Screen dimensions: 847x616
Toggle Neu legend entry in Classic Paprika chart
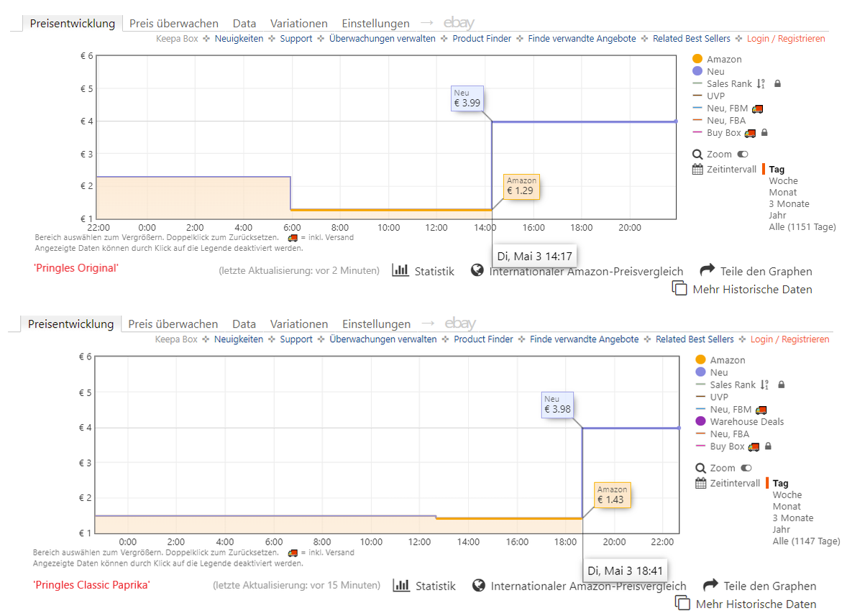pos(712,372)
